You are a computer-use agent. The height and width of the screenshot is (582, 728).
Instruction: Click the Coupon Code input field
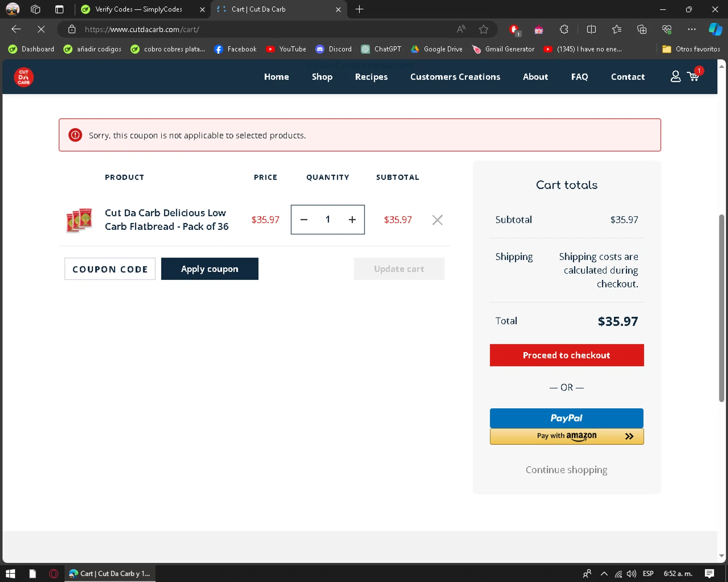click(110, 269)
